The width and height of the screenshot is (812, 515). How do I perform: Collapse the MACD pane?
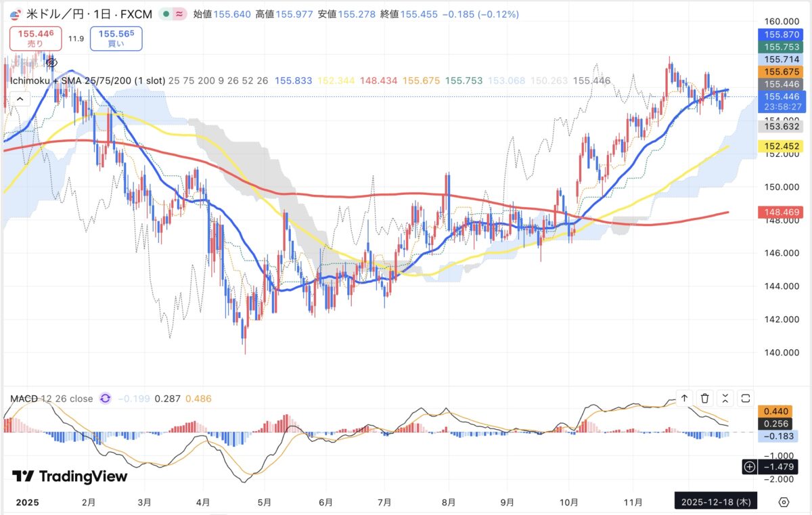[725, 399]
